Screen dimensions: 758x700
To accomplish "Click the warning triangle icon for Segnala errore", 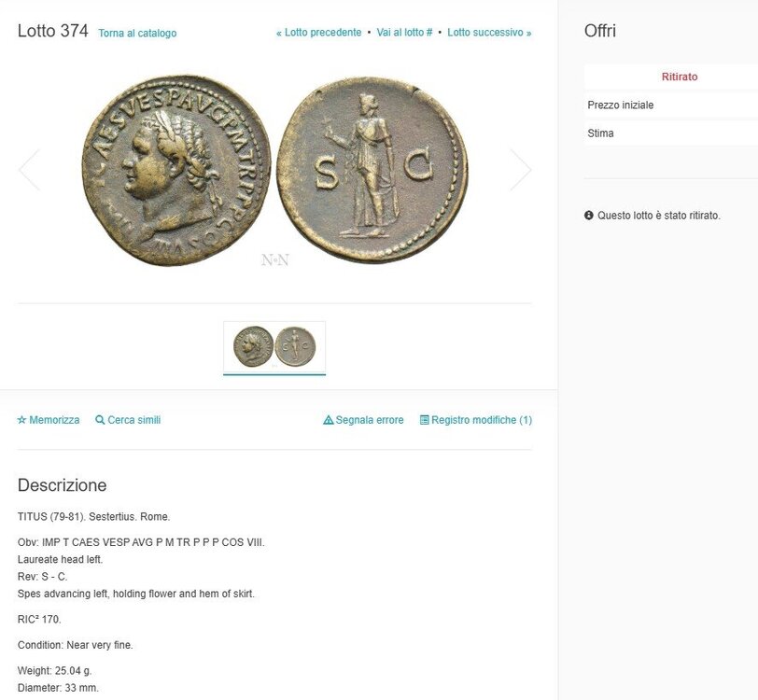I will (328, 420).
